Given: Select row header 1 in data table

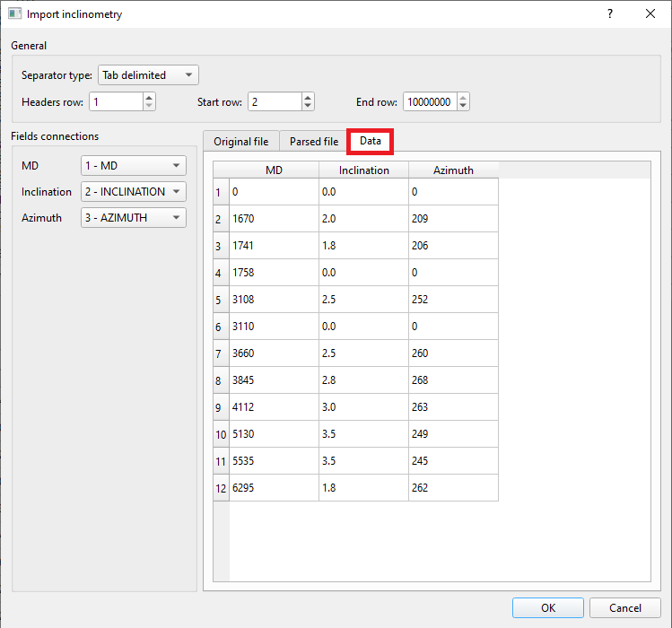Looking at the screenshot, I should click(221, 192).
